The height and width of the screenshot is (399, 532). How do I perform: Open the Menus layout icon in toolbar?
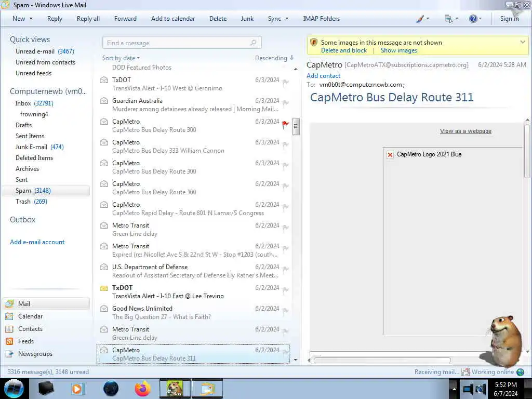click(448, 19)
